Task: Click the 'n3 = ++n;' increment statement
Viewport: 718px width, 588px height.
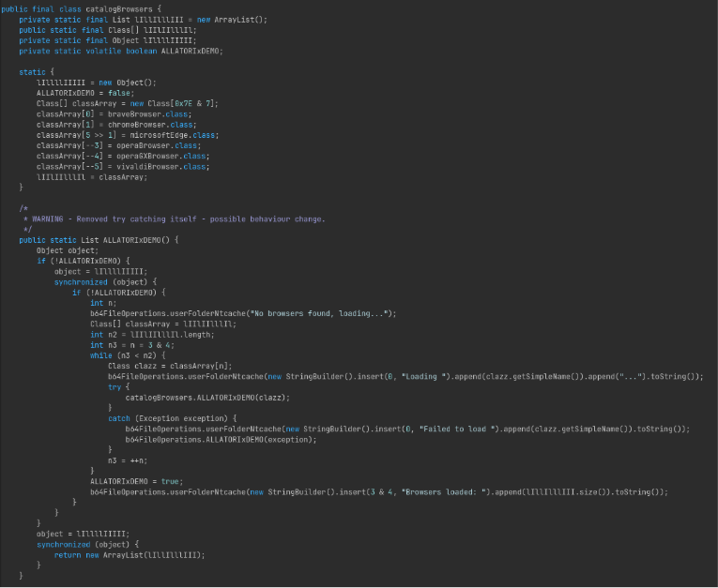Action: 128,461
